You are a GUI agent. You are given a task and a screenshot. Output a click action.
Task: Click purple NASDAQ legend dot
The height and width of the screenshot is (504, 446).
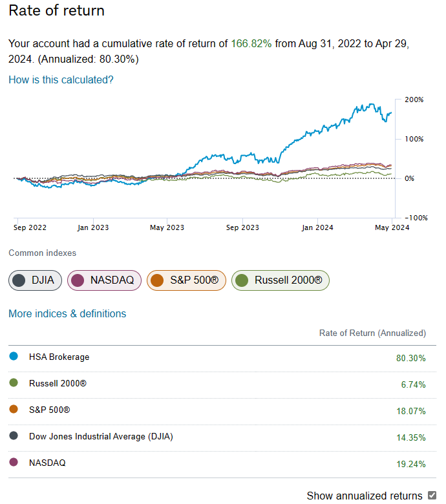[14, 463]
